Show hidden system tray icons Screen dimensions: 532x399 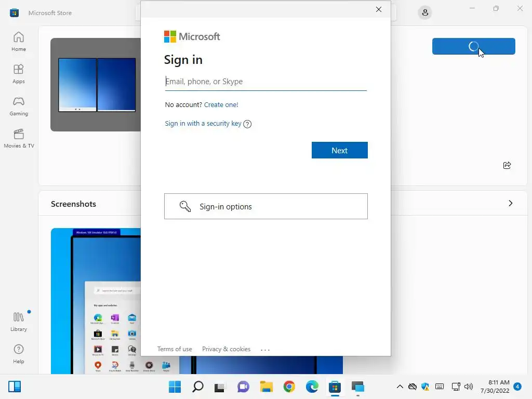400,387
